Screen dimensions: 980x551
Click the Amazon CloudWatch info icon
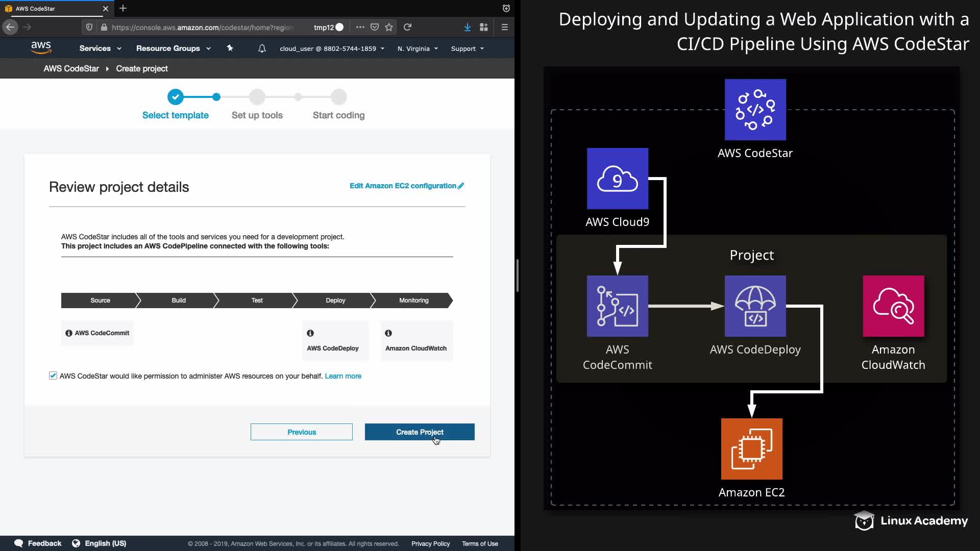(x=388, y=333)
